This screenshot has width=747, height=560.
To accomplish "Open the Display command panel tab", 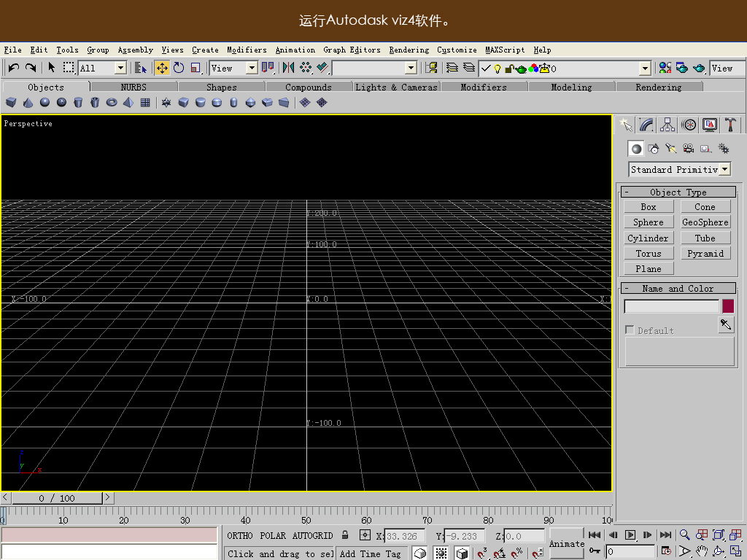I will click(x=710, y=125).
